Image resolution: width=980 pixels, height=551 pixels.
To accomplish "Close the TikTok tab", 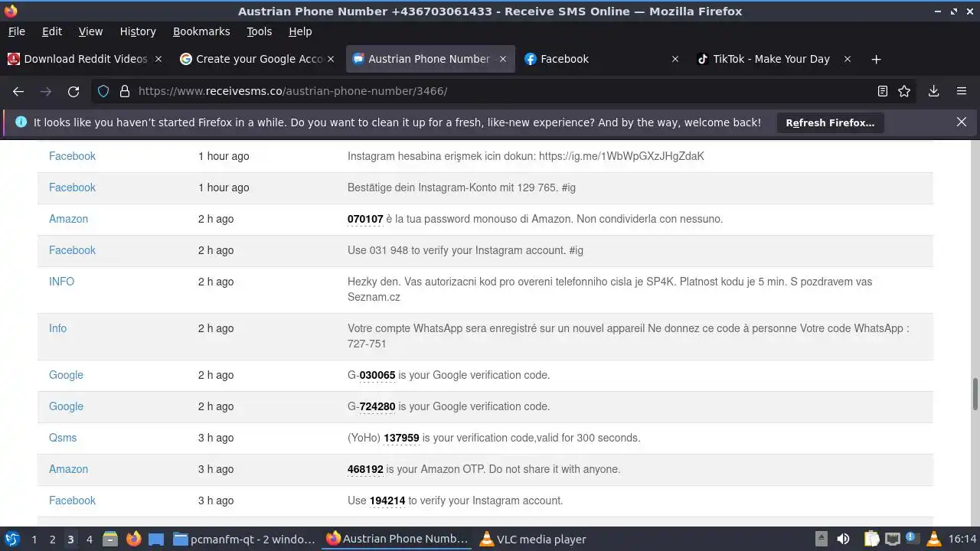I will [848, 59].
